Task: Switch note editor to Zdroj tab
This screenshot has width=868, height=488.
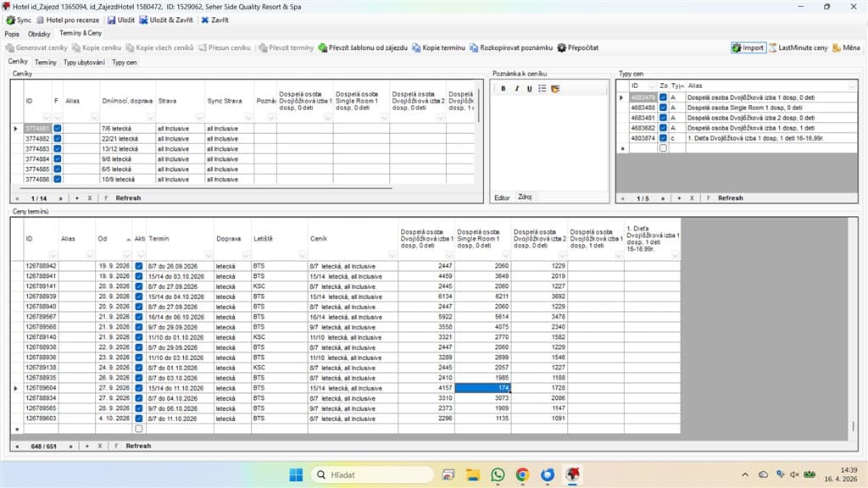Action: 525,197
